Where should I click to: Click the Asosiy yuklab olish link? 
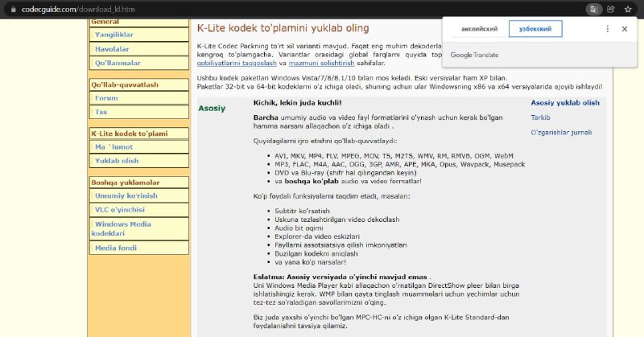565,103
